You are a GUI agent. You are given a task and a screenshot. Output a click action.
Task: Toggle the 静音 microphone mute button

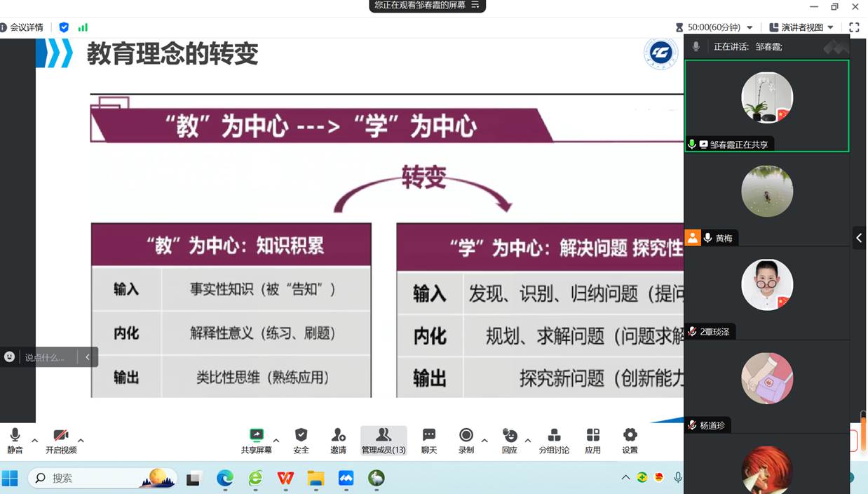[15, 436]
